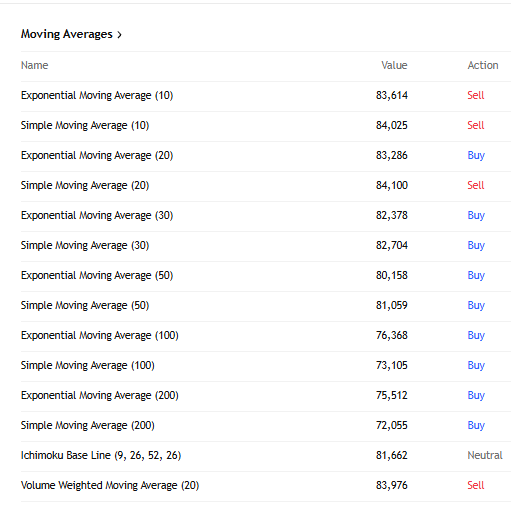Select Exponential Moving Average (200) row name
Viewport: 511px width, 506px height.
tap(99, 395)
